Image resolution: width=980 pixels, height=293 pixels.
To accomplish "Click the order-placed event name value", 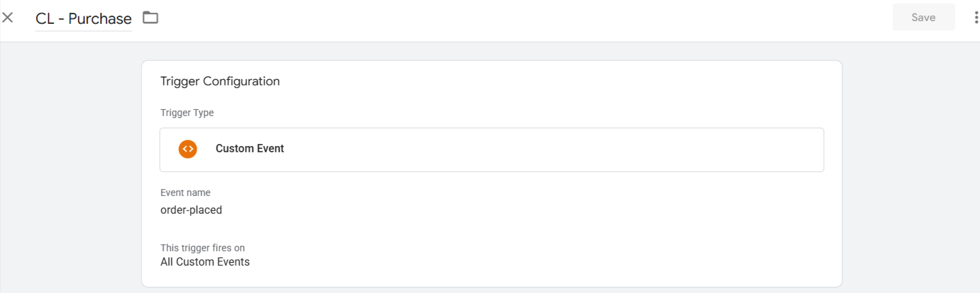I will point(191,210).
